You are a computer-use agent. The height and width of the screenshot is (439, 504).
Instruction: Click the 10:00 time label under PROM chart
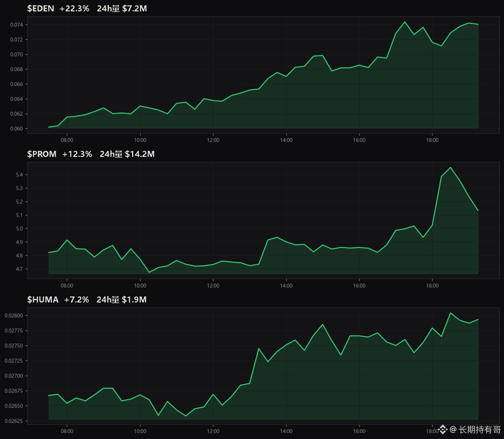pos(140,285)
